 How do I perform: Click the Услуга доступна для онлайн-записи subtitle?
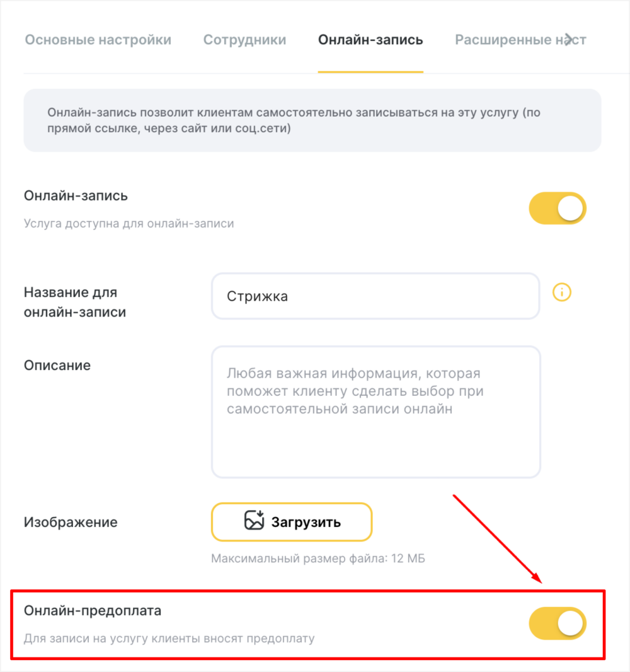click(x=129, y=224)
